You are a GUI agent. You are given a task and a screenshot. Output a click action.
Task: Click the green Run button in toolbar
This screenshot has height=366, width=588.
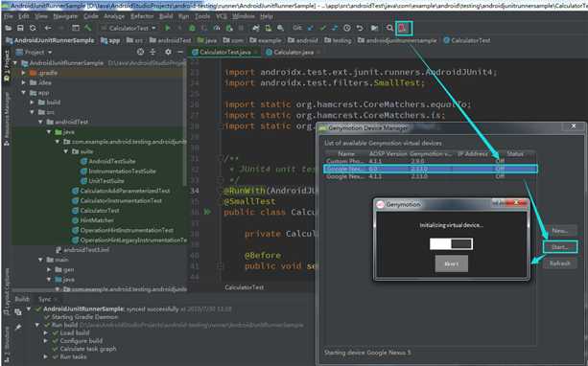(168, 28)
